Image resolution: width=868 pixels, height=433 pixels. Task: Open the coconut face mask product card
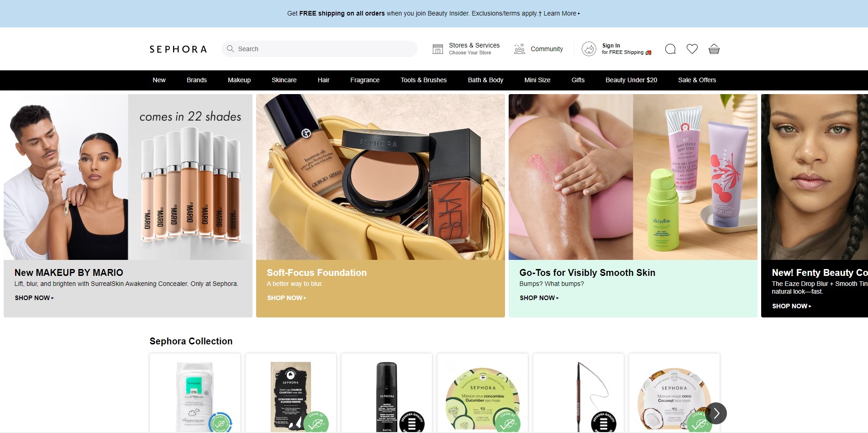click(x=674, y=393)
